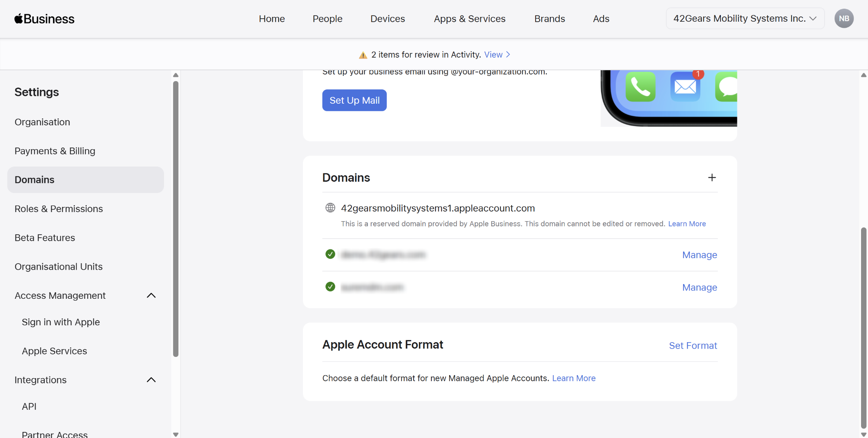
Task: Click the green verified checkmark on the second blurred domain
Action: click(x=330, y=287)
